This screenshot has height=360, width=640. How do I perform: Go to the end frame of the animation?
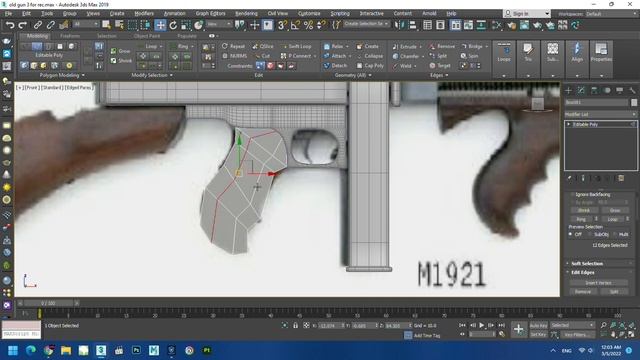coord(502,325)
